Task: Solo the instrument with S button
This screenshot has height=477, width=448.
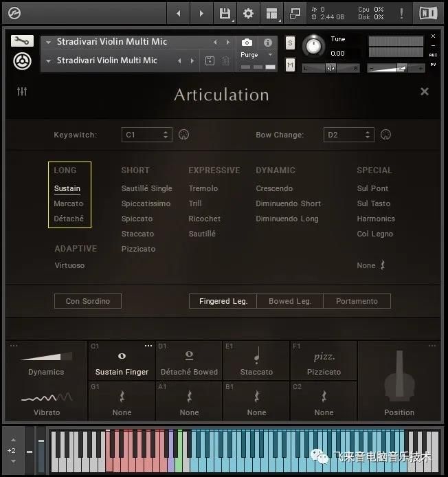Action: (290, 43)
